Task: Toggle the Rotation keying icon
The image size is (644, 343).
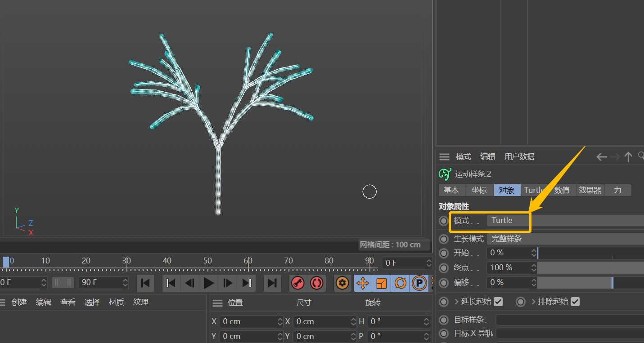Action: [x=400, y=283]
